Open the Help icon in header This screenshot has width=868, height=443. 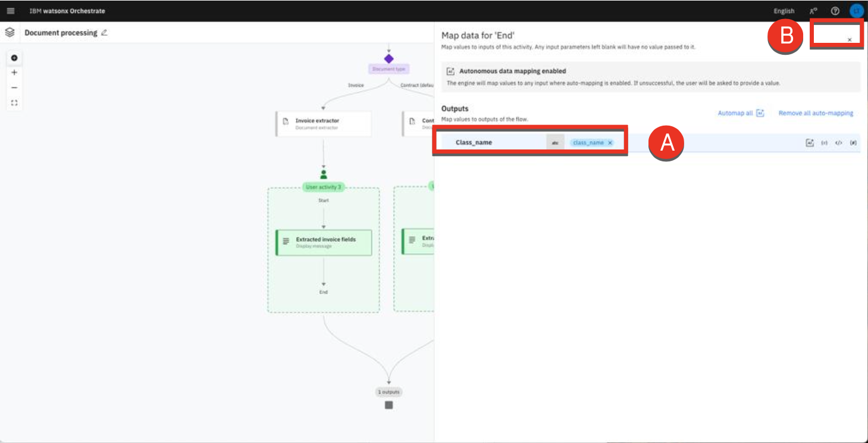[835, 11]
